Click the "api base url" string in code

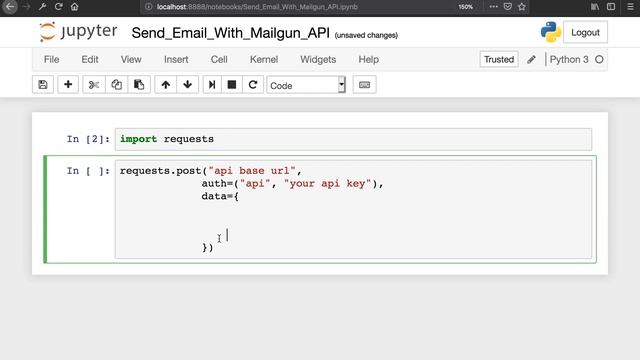pyautogui.click(x=252, y=171)
